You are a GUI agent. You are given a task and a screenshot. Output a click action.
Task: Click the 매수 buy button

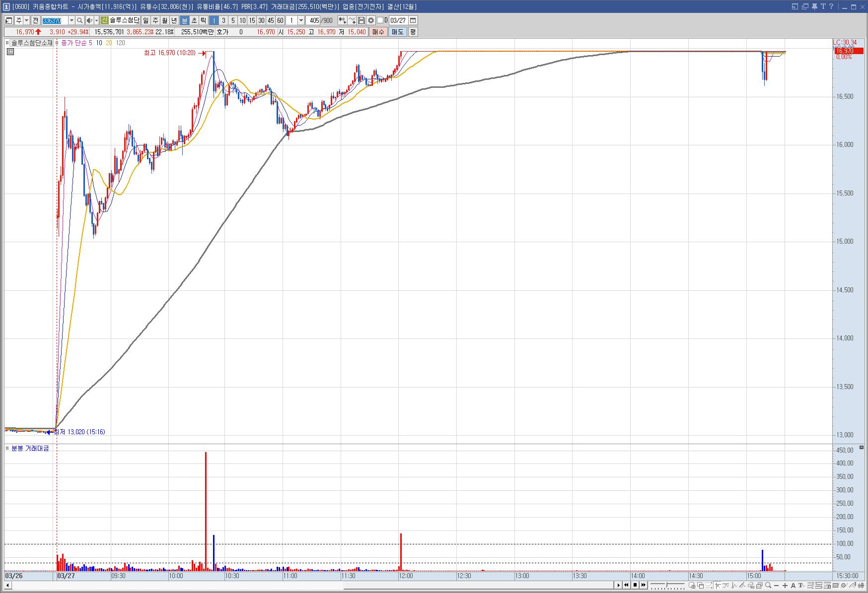[378, 32]
